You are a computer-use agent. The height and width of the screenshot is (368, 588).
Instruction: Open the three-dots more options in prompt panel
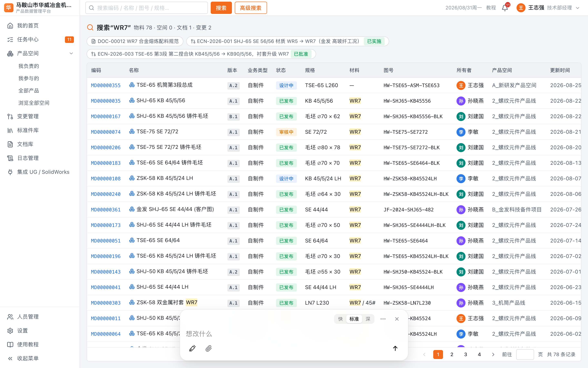[x=383, y=319]
